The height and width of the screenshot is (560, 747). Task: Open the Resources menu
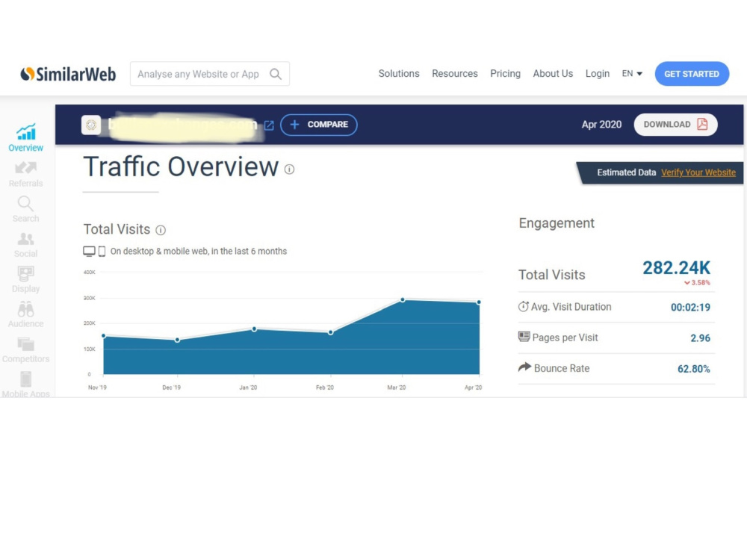[454, 74]
